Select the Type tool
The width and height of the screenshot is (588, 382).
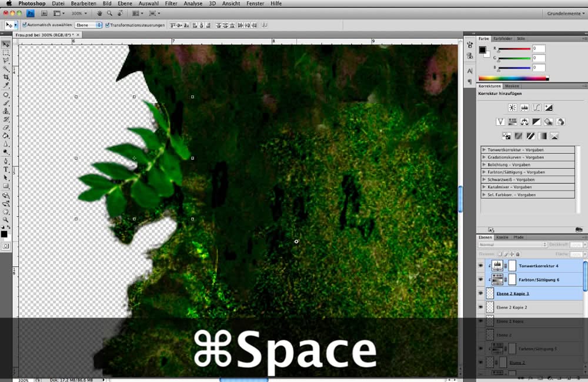6,169
